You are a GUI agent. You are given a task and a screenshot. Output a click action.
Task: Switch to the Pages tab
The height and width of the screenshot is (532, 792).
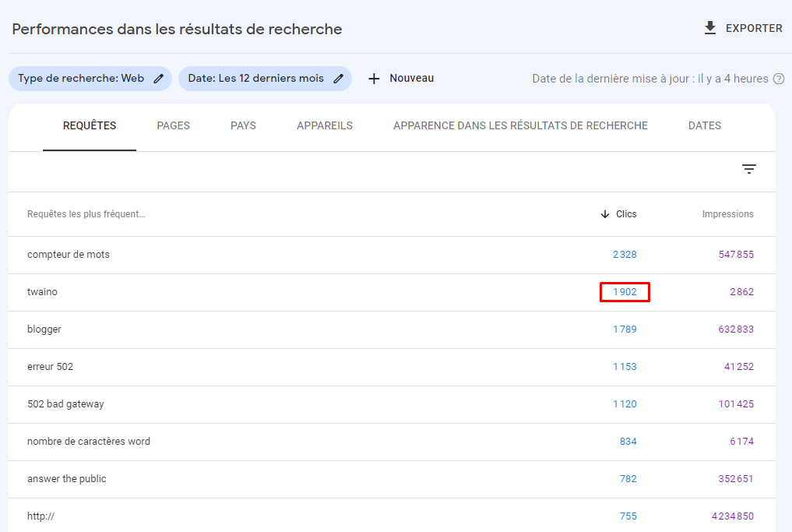tap(173, 125)
